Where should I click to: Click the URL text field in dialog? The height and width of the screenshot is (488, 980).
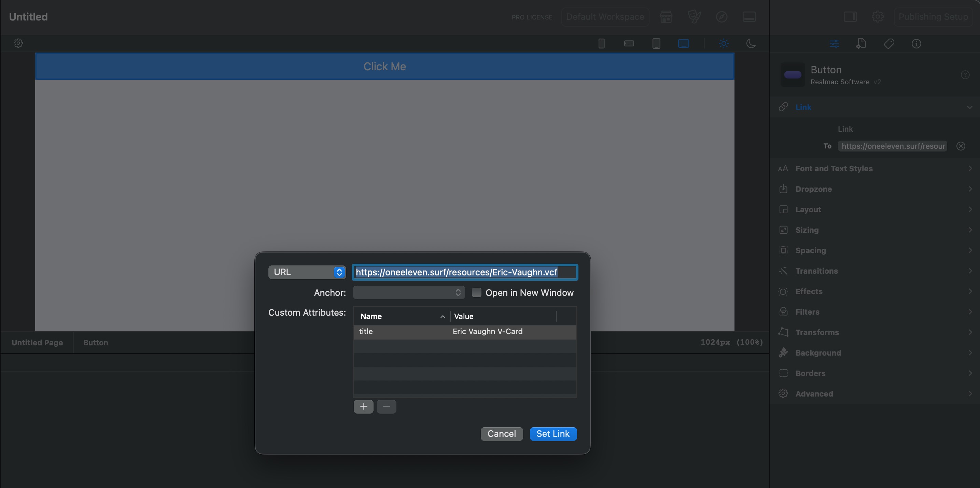tap(465, 273)
